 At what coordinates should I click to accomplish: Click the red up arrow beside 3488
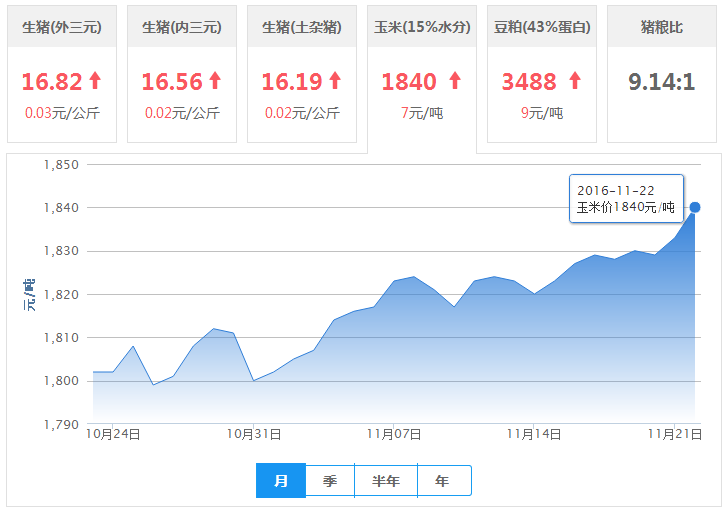click(x=575, y=81)
